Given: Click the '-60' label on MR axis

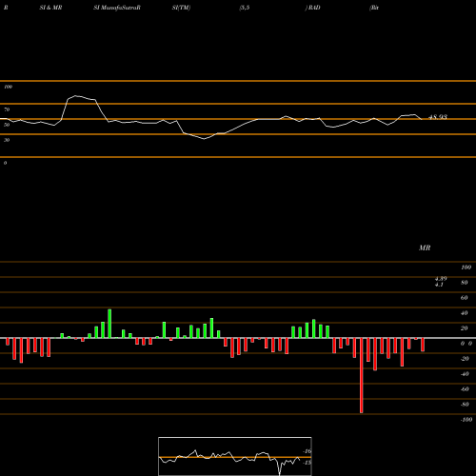Looking at the screenshot, I should coord(465,389).
